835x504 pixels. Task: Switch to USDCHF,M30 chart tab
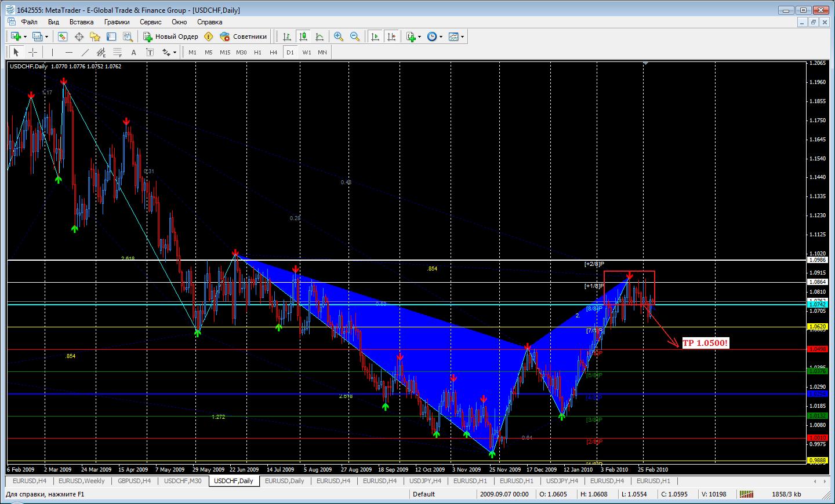pyautogui.click(x=183, y=481)
